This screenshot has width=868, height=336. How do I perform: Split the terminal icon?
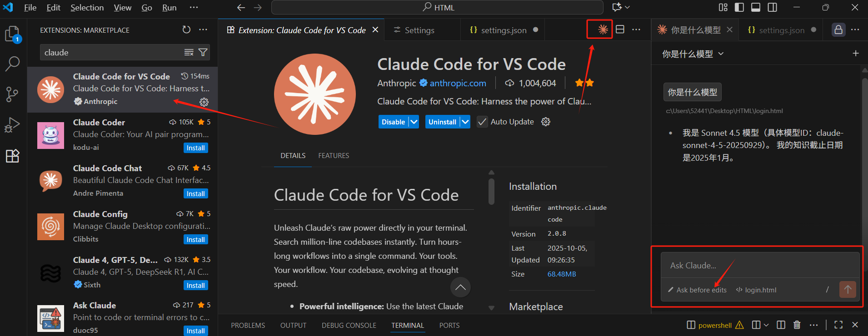(781, 325)
